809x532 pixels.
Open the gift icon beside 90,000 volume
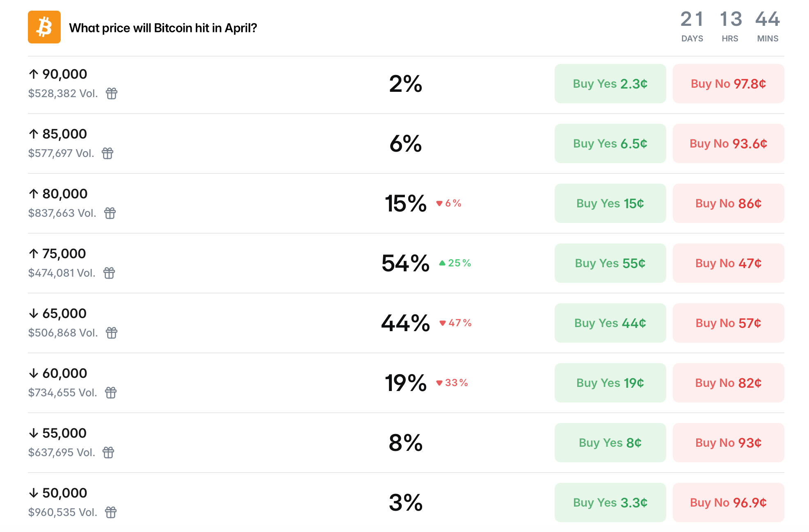coord(112,94)
